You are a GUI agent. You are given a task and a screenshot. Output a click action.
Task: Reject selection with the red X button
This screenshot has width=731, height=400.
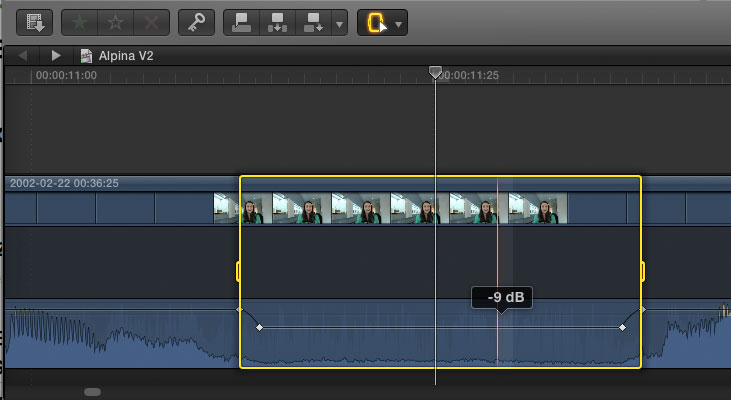coord(151,21)
